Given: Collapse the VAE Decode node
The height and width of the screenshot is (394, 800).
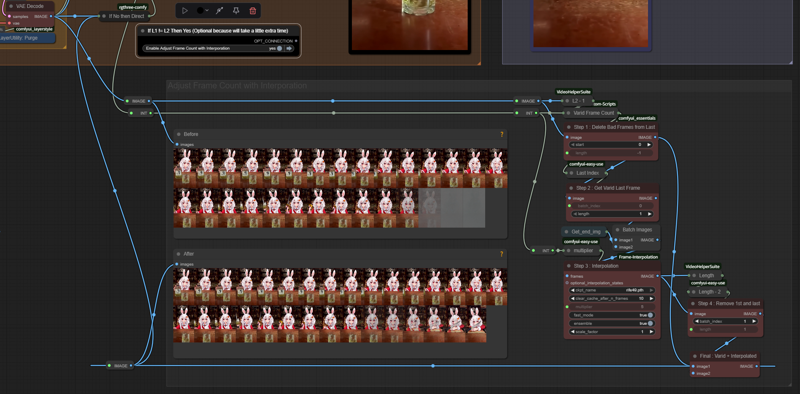Looking at the screenshot, I should coord(11,6).
